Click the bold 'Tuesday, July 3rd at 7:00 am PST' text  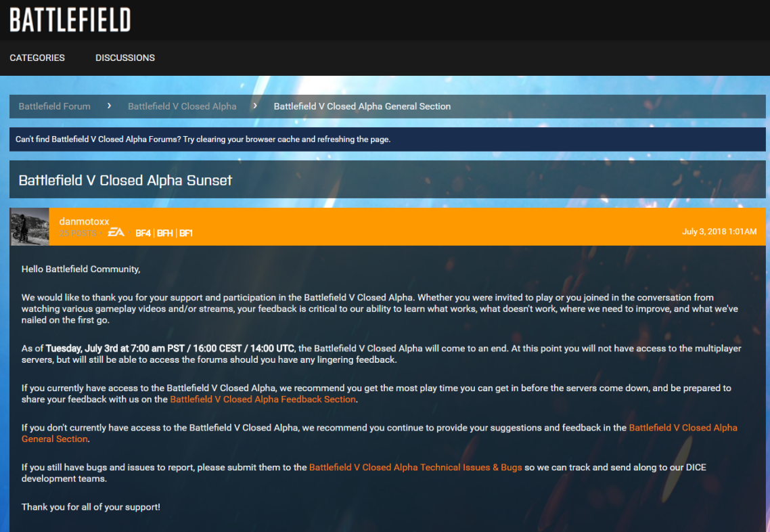click(115, 349)
